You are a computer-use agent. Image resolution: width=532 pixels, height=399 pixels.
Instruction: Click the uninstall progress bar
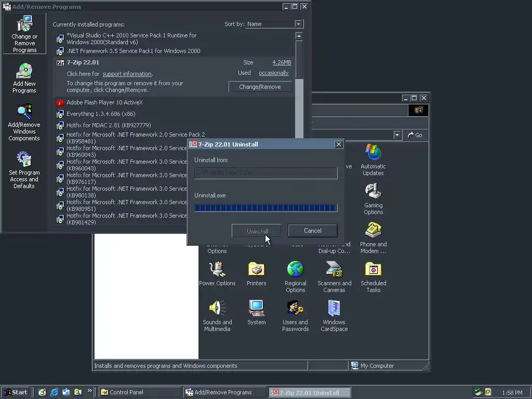click(265, 208)
